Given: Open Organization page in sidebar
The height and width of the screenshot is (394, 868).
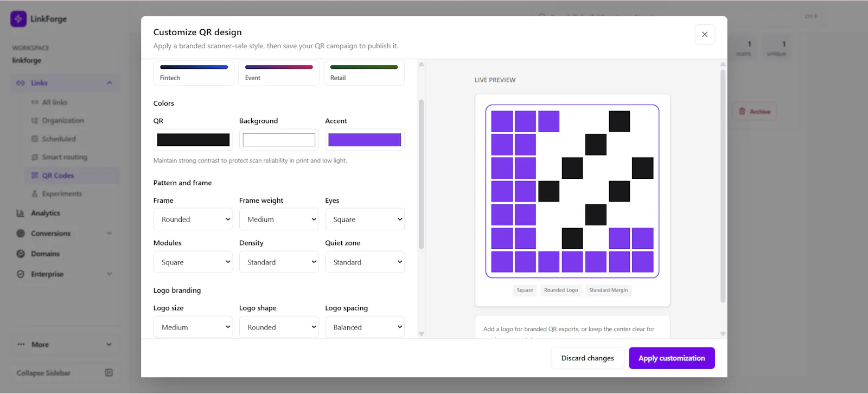Looking at the screenshot, I should (x=63, y=120).
